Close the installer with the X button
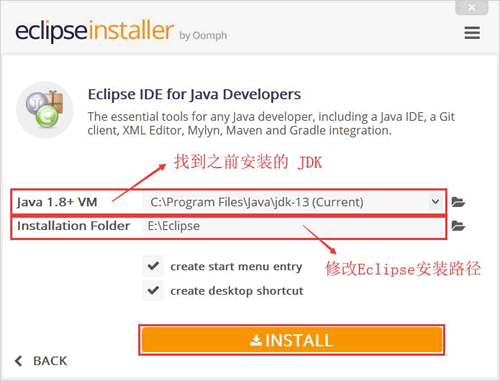This screenshot has height=381, width=500. [x=472, y=7]
